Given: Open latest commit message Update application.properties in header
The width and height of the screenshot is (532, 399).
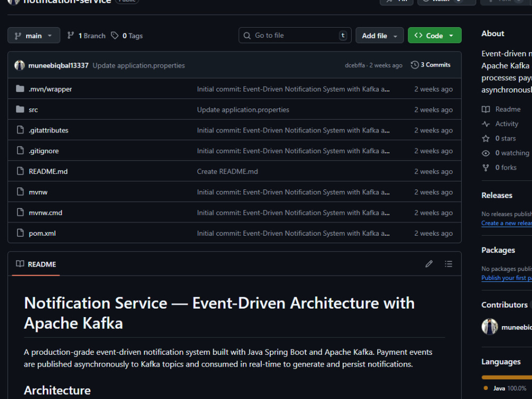Looking at the screenshot, I should coord(139,65).
